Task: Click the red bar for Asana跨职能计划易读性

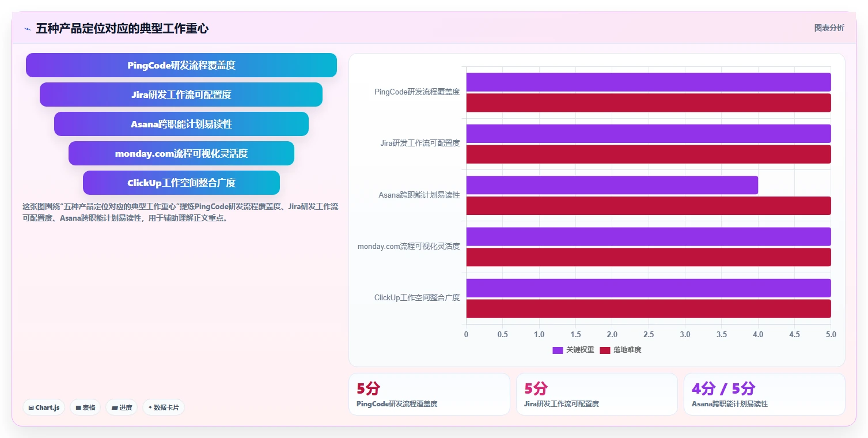Action: point(649,206)
